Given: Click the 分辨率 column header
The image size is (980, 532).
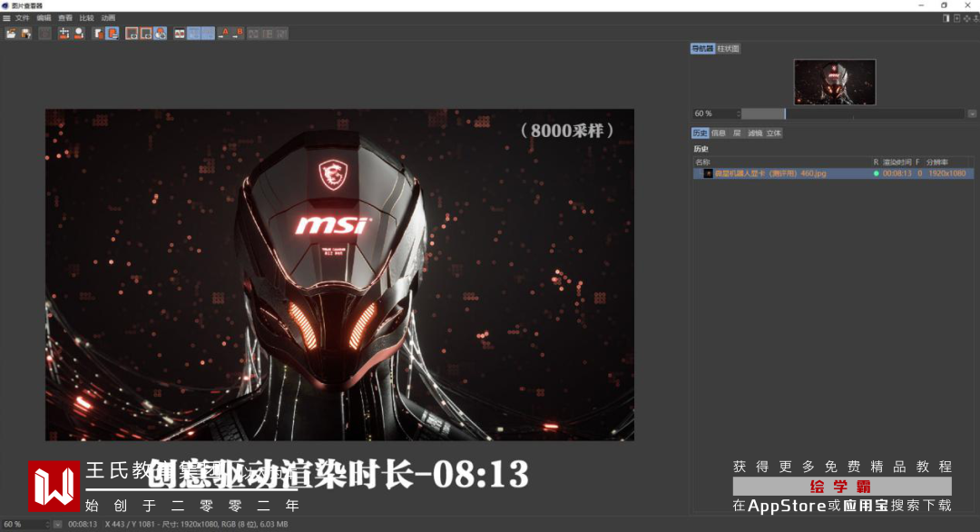Looking at the screenshot, I should pos(936,162).
